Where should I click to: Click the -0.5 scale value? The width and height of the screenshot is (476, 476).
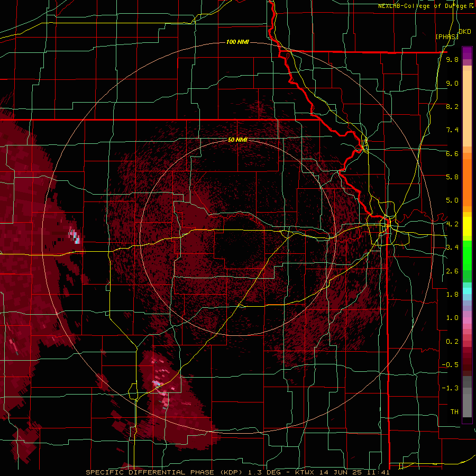[x=450, y=365]
